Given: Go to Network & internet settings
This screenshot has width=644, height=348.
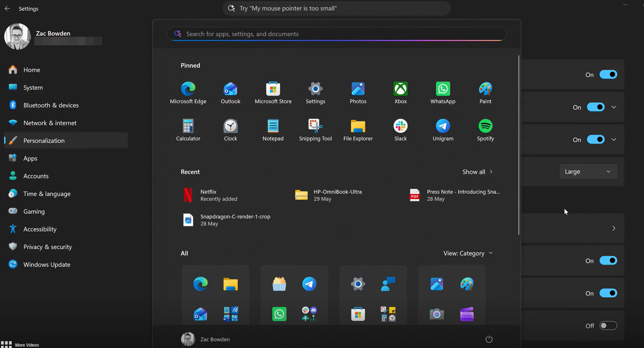Looking at the screenshot, I should [x=66, y=123].
